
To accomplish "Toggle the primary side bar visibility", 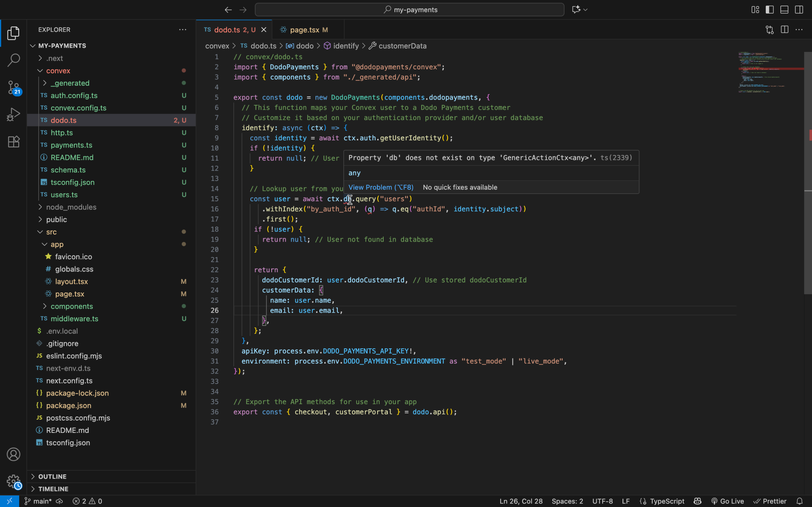I will [769, 10].
